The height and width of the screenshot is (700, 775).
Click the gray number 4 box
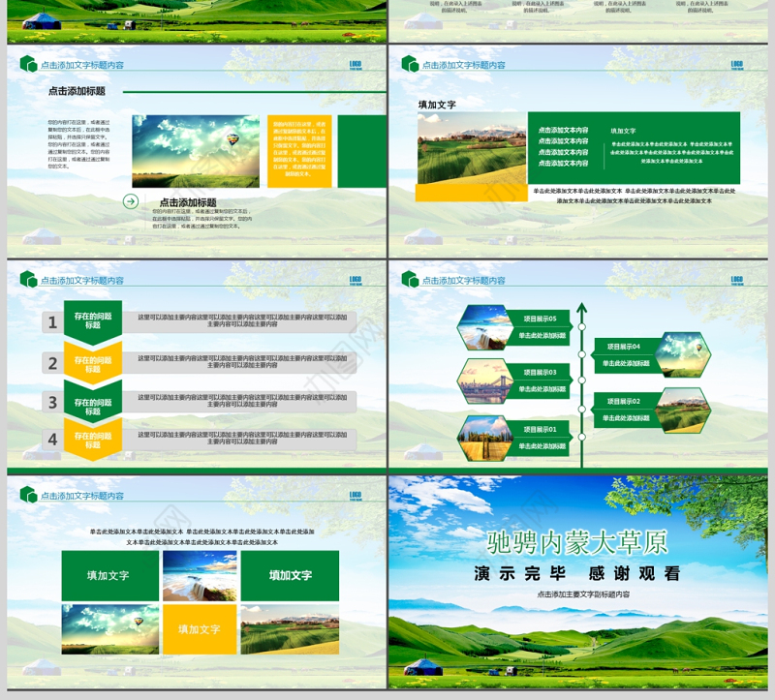pos(52,440)
